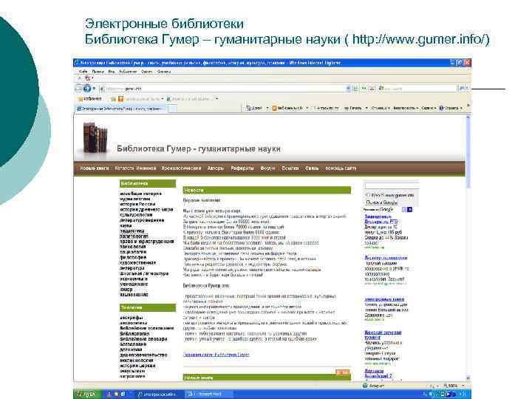Open the Home button dropdown arrow
The width and height of the screenshot is (532, 399).
tap(267, 108)
